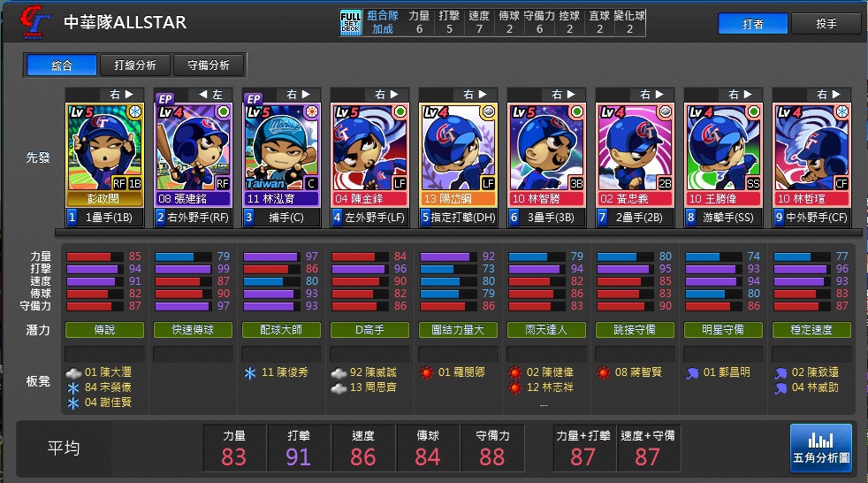Click purple arrow icon beside 01 鄭昌明
Screen dimensions: 868x483
pyautogui.click(x=692, y=373)
